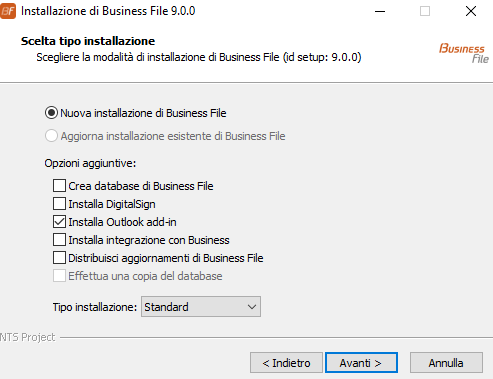Proceed with the Avanti button
Viewport: 493px width, 379px height.
361,363
